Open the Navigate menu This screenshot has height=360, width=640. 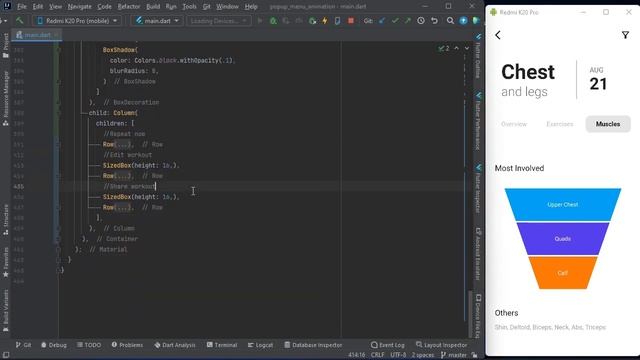tap(80, 7)
